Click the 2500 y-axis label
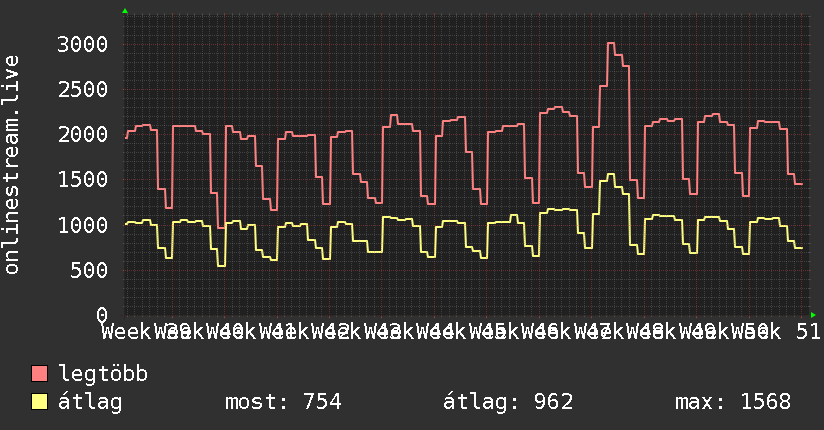 [83, 89]
